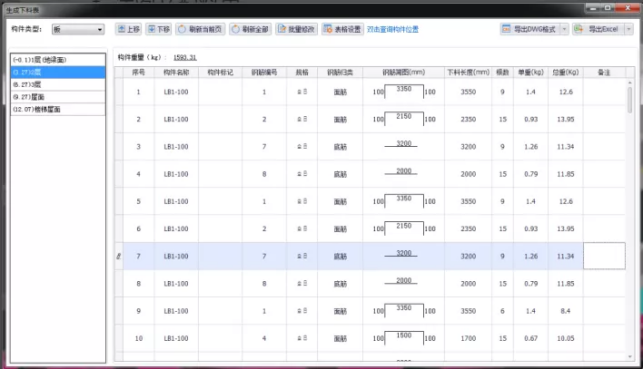Click 导出Excel export button

(x=598, y=29)
